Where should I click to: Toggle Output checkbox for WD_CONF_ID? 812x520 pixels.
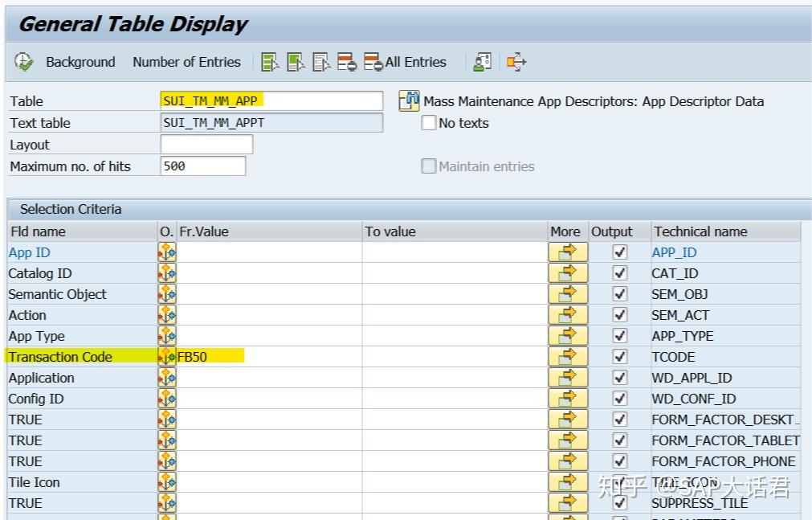point(619,399)
